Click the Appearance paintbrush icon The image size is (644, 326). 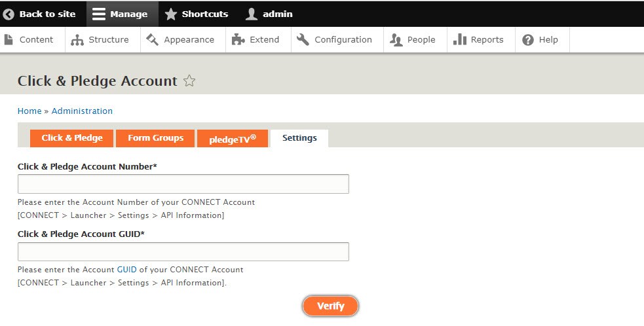[153, 39]
